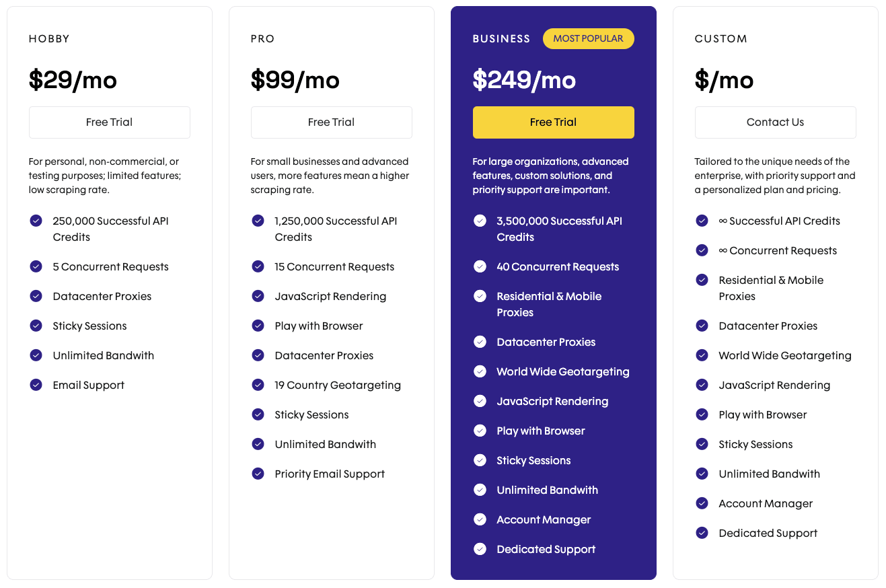Click the Most Popular badge

point(588,38)
